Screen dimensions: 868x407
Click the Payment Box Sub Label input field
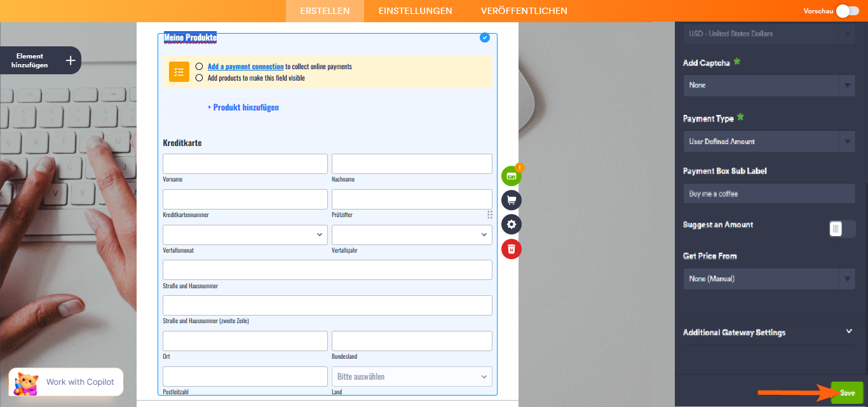pos(769,193)
